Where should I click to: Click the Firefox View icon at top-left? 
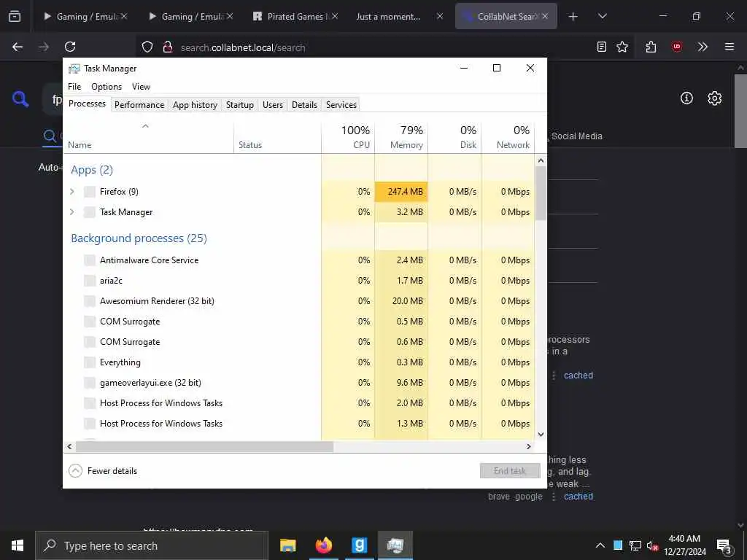click(x=15, y=17)
